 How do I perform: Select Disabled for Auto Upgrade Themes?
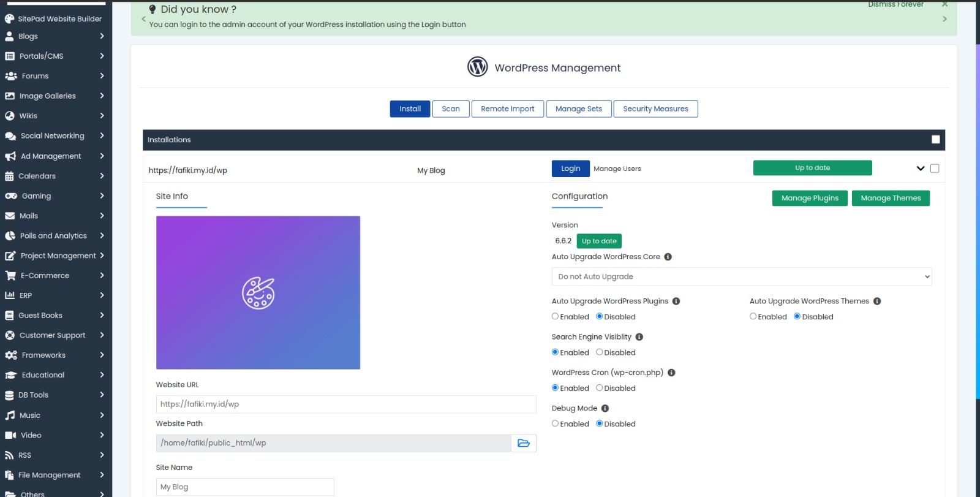tap(797, 316)
